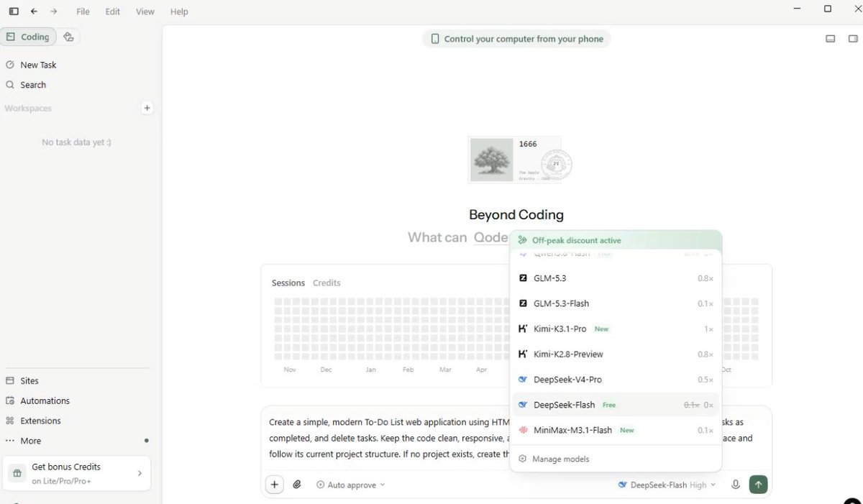The height and width of the screenshot is (504, 863).
Task: Start voice input with the microphone icon
Action: pos(736,485)
